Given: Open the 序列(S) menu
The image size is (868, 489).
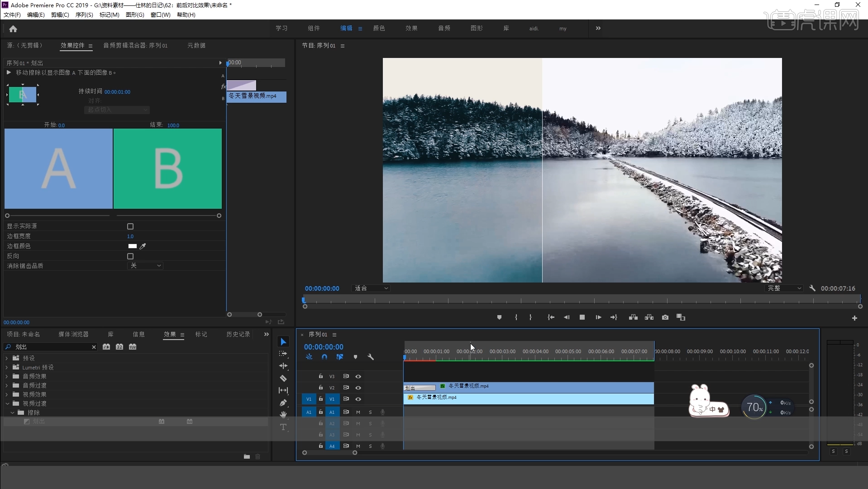Looking at the screenshot, I should pos(84,15).
